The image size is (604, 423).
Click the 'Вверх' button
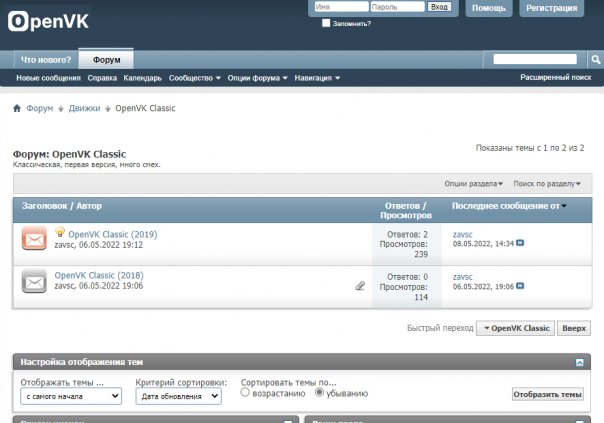(x=574, y=328)
